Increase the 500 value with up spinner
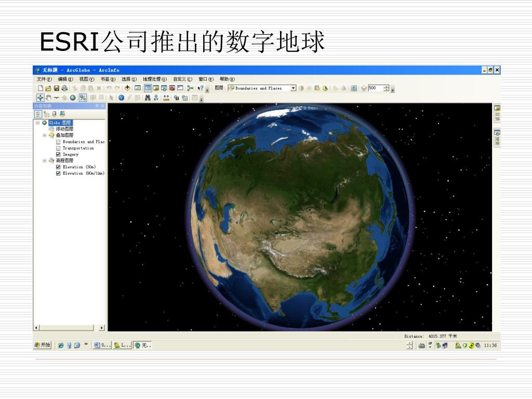532x399 pixels. pos(386,87)
